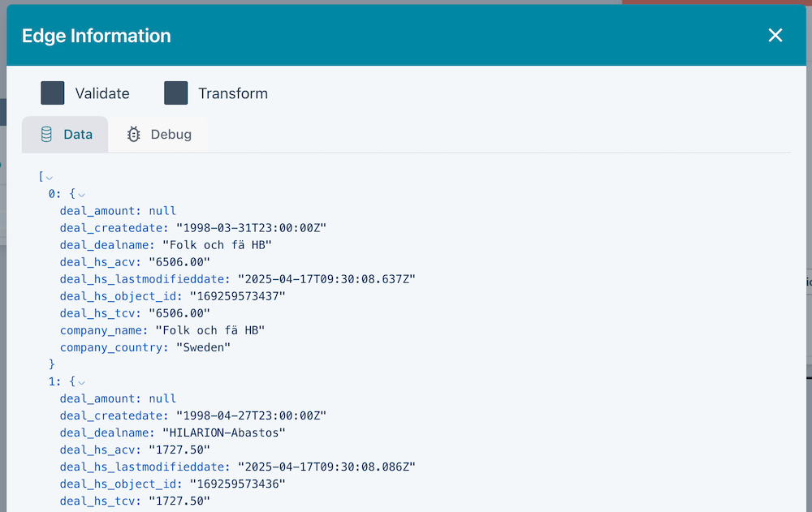Select object id "169259573437" value

click(x=237, y=296)
